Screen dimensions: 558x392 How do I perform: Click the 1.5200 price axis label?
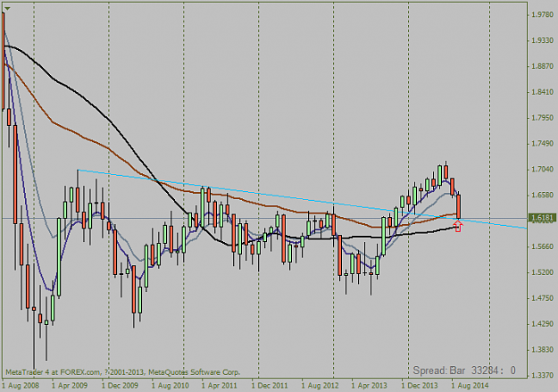tap(543, 272)
